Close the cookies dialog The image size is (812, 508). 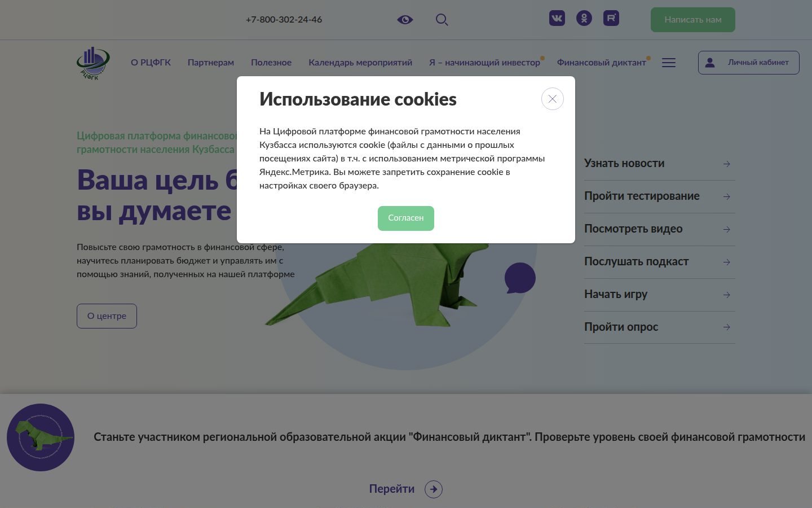pos(553,99)
